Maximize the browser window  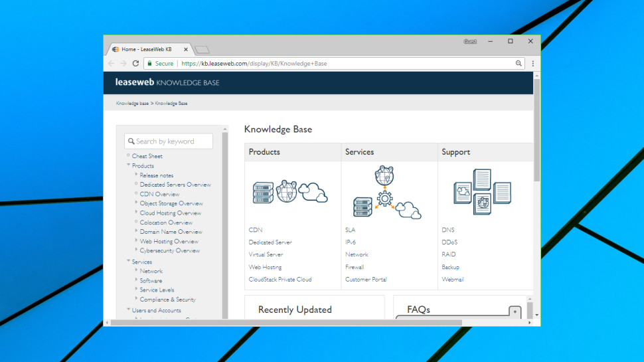point(511,41)
